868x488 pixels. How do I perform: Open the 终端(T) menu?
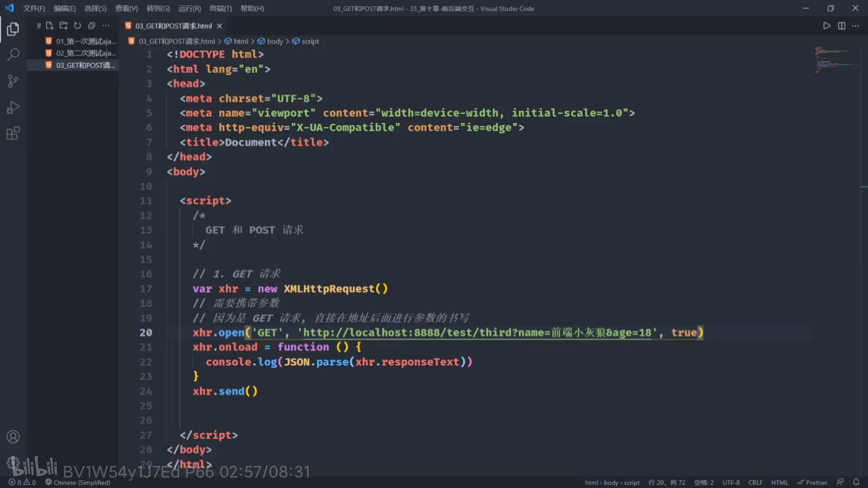(221, 9)
